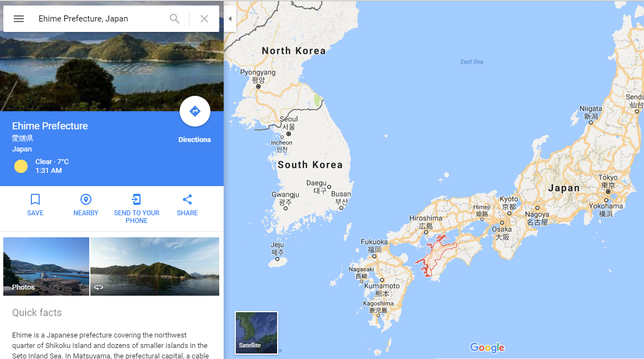The height and width of the screenshot is (359, 644).
Task: Click the Directions label
Action: pos(194,139)
